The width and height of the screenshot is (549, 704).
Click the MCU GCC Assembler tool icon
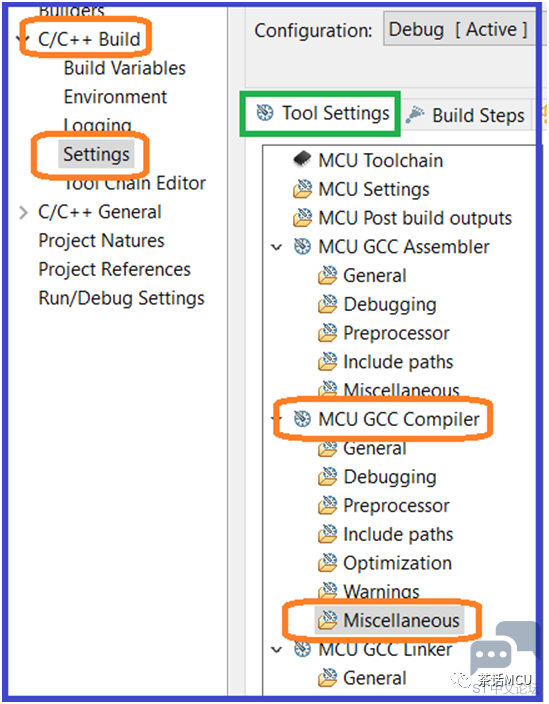(x=302, y=246)
